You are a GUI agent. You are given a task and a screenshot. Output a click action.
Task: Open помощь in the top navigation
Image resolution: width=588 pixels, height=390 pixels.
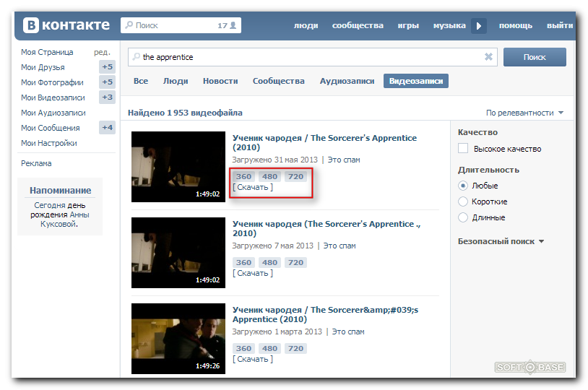(515, 25)
